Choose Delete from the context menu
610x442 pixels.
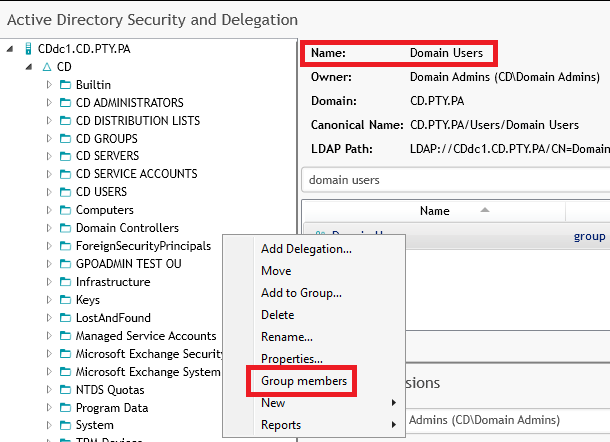click(277, 315)
